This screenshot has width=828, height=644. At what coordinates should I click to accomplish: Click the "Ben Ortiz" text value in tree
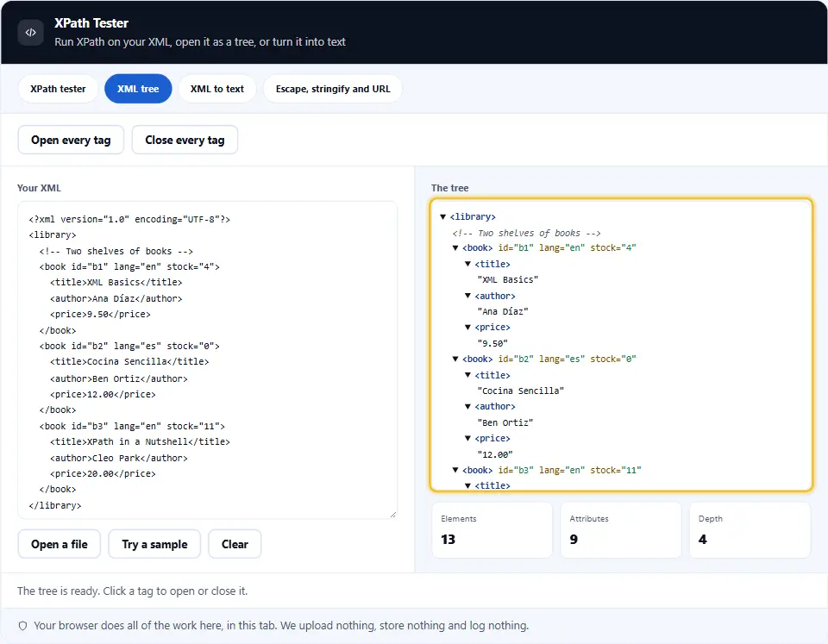[x=505, y=422]
